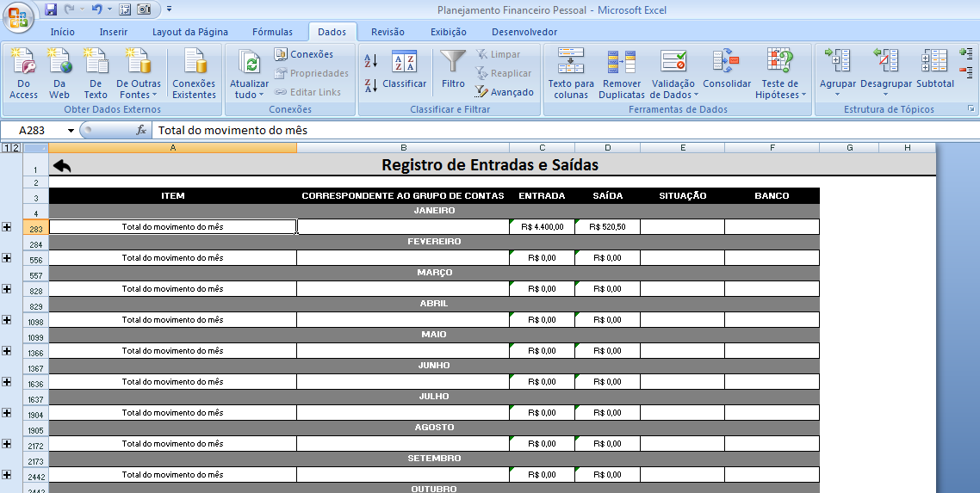
Task: Click Ocultar Detalhe minus icon in ribbon
Action: coord(965,71)
